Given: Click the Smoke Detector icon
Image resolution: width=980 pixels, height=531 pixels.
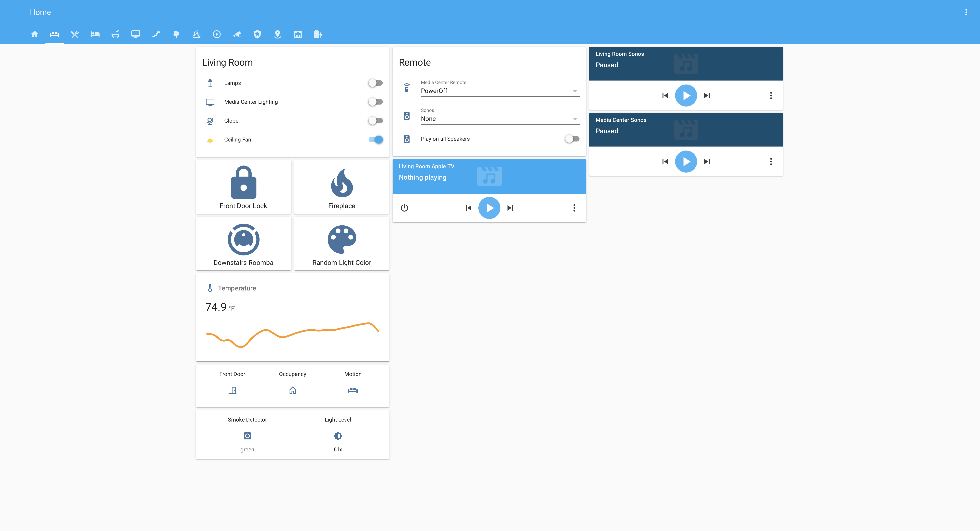Looking at the screenshot, I should tap(247, 436).
